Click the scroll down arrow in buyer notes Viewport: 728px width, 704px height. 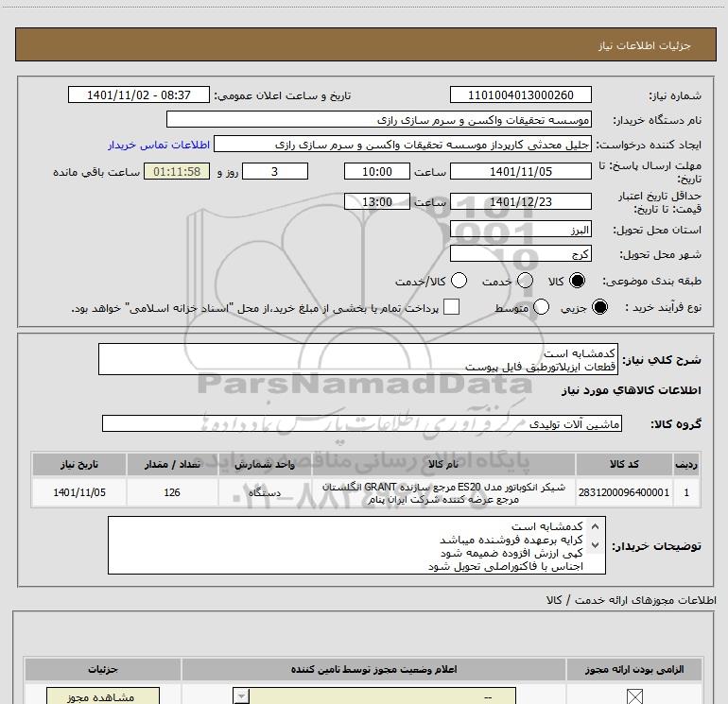(595, 545)
